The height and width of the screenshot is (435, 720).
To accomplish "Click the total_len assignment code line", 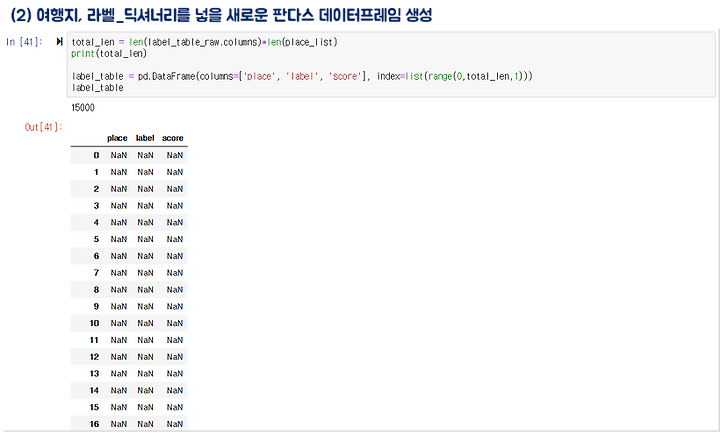I will coord(204,42).
